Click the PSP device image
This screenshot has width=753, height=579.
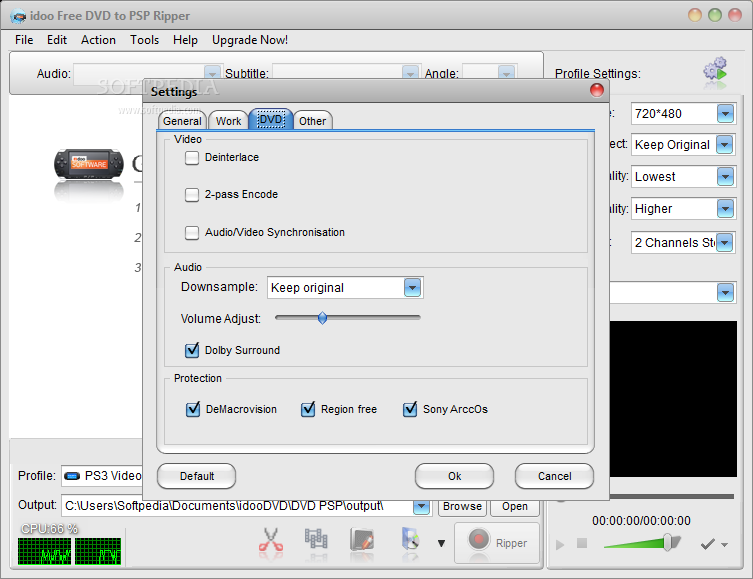tap(89, 165)
